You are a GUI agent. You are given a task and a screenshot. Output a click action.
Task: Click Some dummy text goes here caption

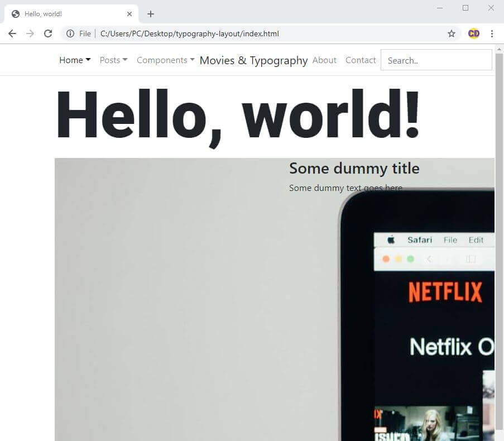click(345, 188)
